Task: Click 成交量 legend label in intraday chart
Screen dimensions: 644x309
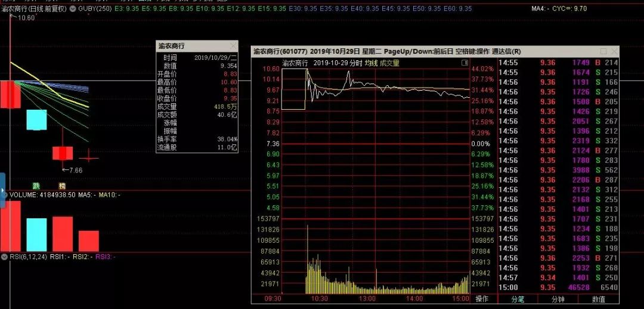Action: click(x=389, y=63)
